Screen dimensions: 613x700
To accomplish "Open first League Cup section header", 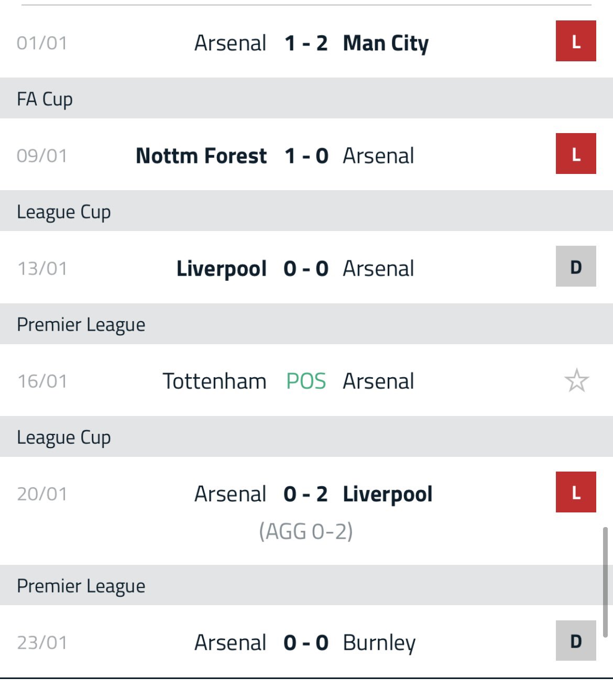I will (306, 211).
